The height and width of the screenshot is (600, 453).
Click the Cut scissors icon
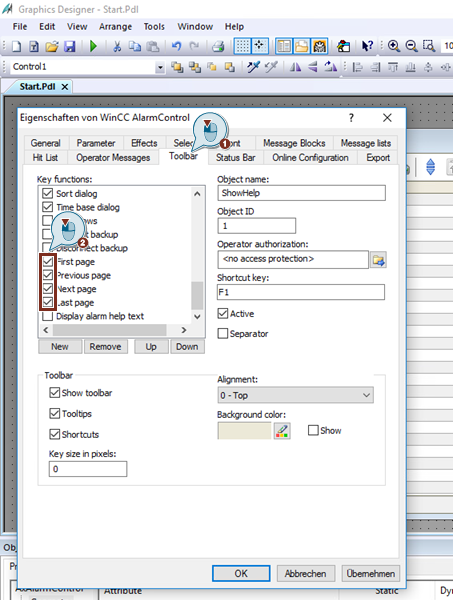117,46
